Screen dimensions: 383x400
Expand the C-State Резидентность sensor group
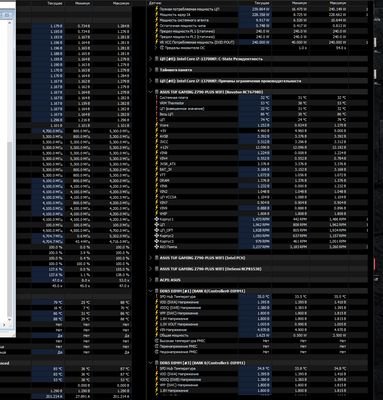pos(151,59)
